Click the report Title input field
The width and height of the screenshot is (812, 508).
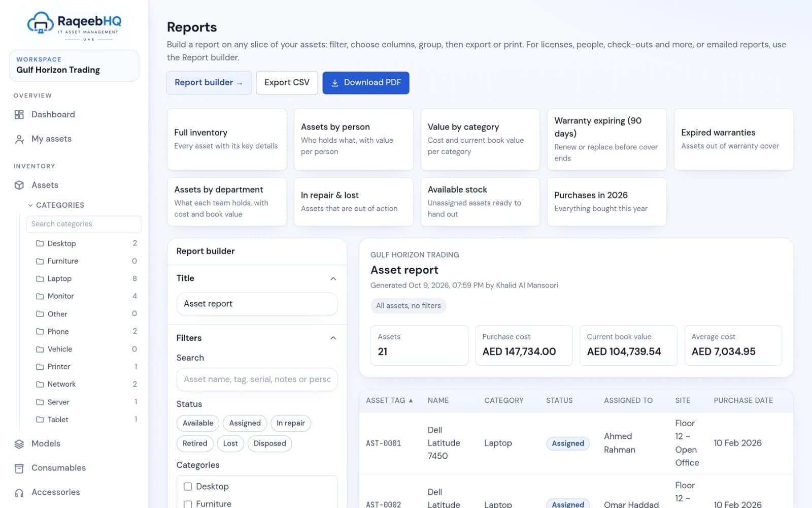click(257, 304)
